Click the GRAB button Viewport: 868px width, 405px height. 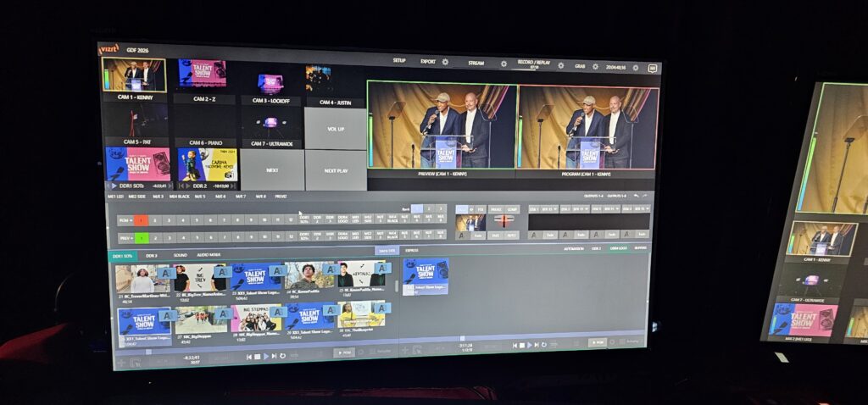[x=580, y=66]
